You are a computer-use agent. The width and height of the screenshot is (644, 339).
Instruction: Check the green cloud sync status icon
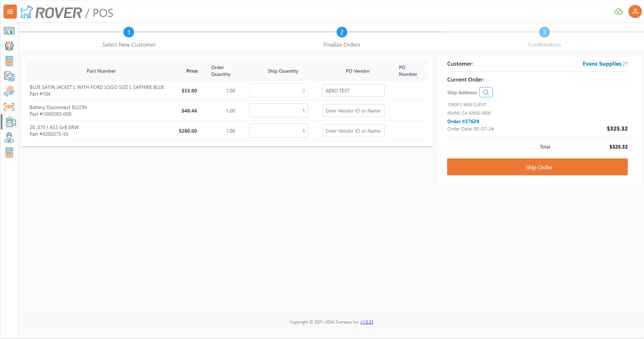[619, 11]
